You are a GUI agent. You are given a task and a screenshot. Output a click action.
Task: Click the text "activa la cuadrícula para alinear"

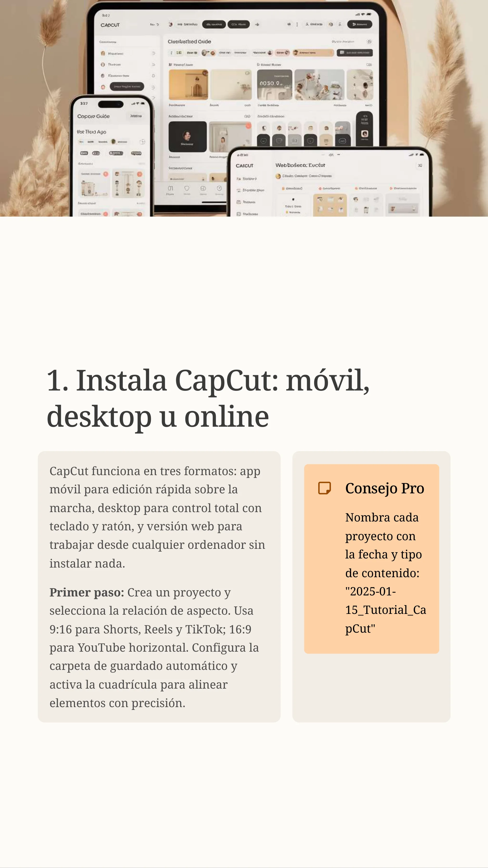138,684
